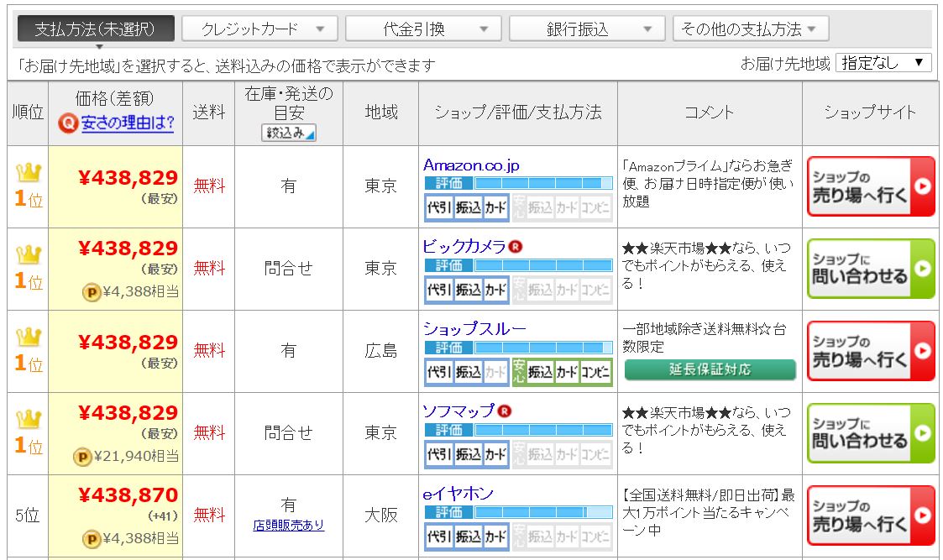Select the 支払方法(未選択) tab
The width and height of the screenshot is (943, 560).
point(96,29)
